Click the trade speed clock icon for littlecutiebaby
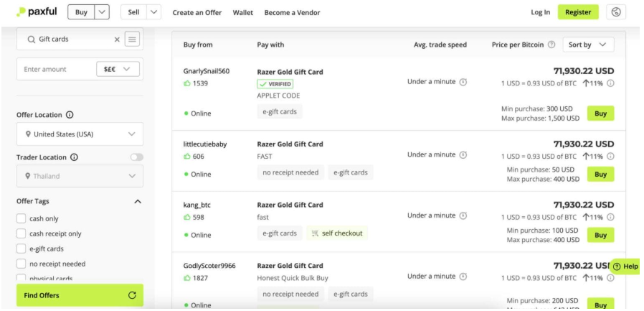Image resolution: width=644 pixels, height=311 pixels. tap(463, 154)
